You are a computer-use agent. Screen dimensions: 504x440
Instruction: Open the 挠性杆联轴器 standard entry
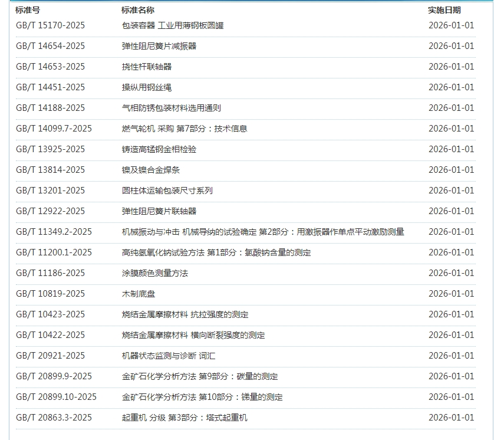[x=147, y=67]
